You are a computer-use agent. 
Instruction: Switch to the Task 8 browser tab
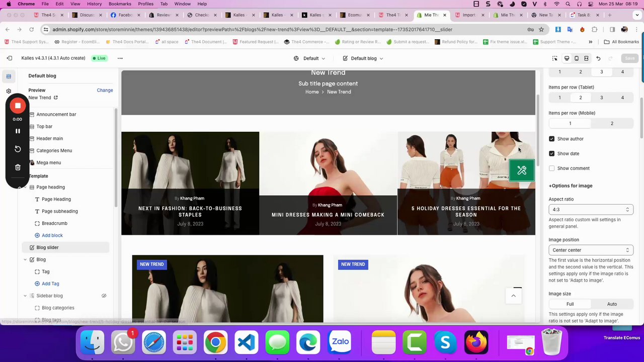[x=583, y=15]
